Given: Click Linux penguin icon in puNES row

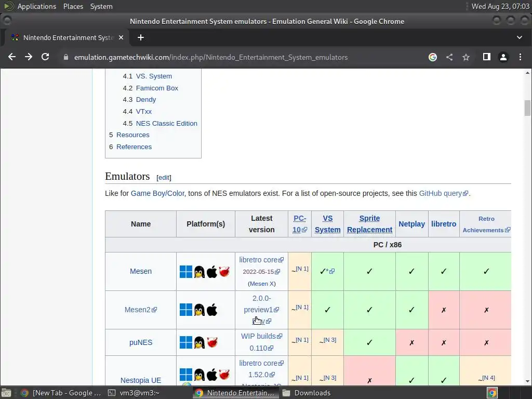Looking at the screenshot, I should 199,342.
